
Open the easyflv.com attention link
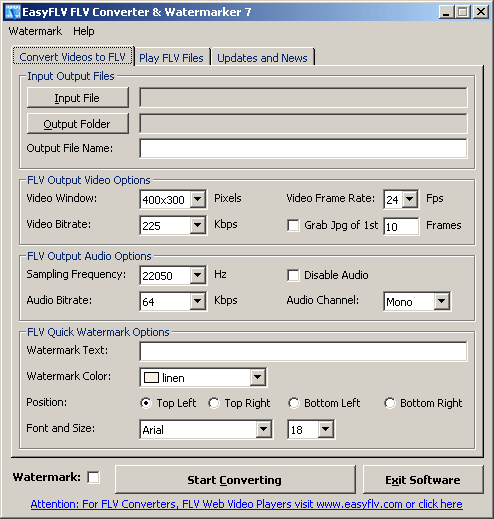click(x=247, y=504)
